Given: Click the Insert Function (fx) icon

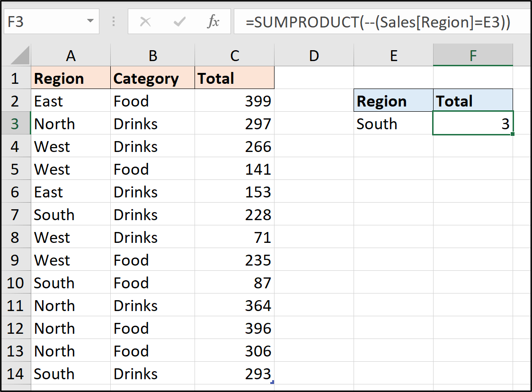Looking at the screenshot, I should (214, 21).
